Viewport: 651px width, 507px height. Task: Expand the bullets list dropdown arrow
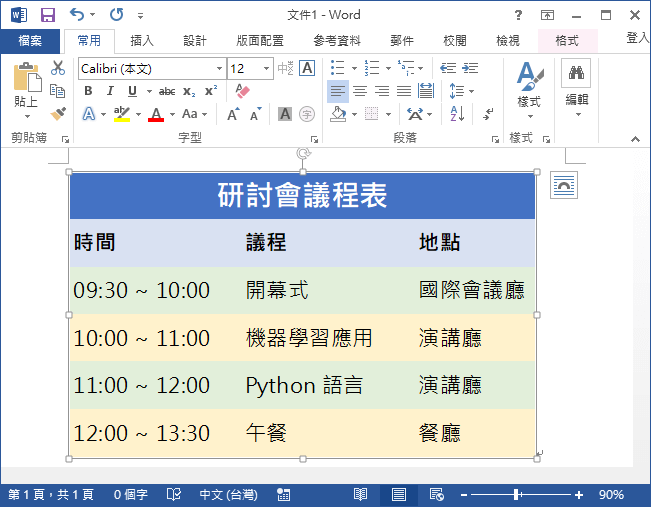pos(355,68)
